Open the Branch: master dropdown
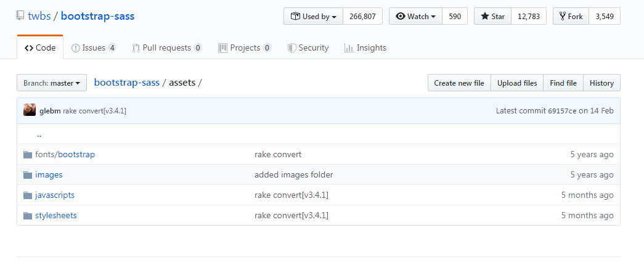Screen dimensions: 644x270 click(52, 83)
